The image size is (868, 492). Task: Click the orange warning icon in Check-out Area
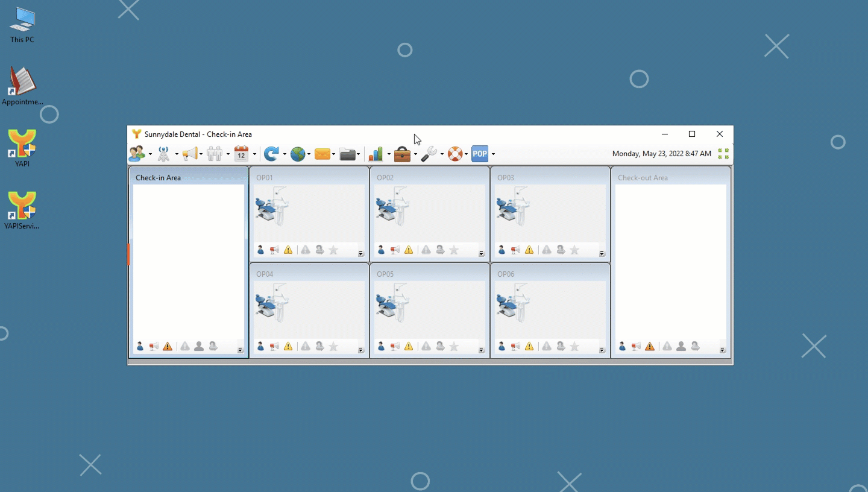click(650, 346)
